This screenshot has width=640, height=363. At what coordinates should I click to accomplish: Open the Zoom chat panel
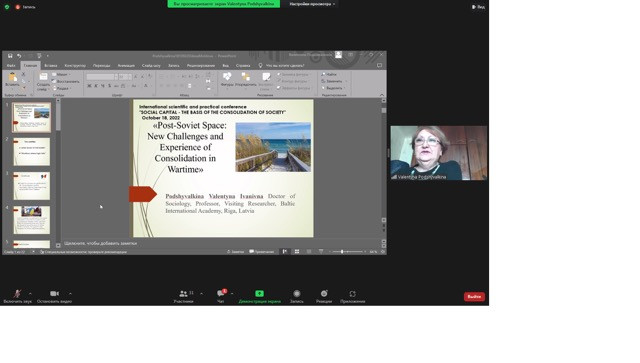(221, 296)
